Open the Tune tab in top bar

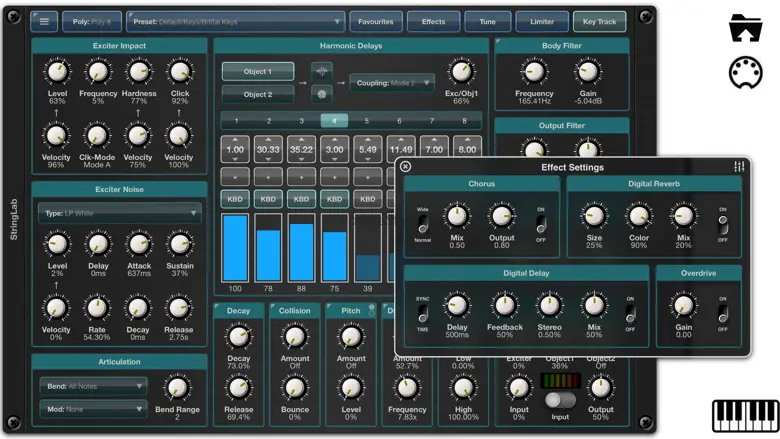point(487,21)
